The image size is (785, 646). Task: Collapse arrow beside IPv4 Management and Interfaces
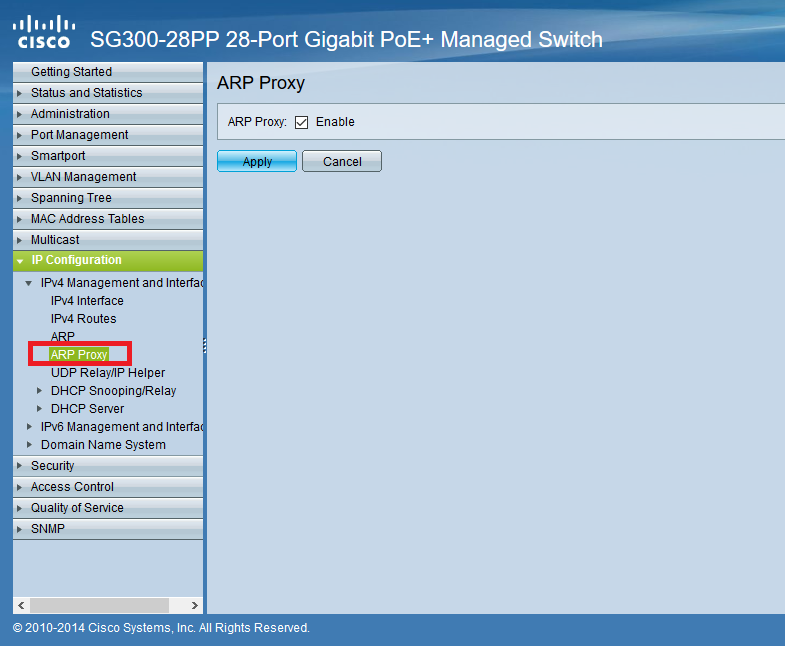(x=29, y=283)
